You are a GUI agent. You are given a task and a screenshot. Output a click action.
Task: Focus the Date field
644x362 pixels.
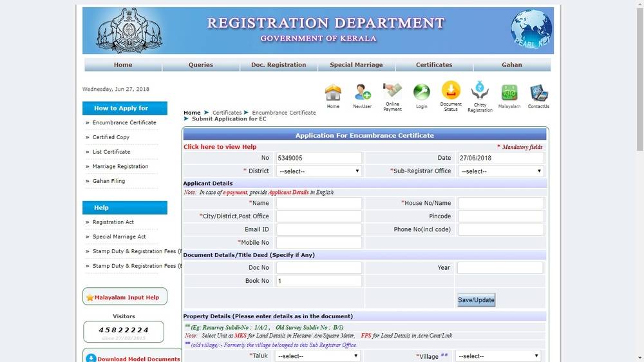500,158
